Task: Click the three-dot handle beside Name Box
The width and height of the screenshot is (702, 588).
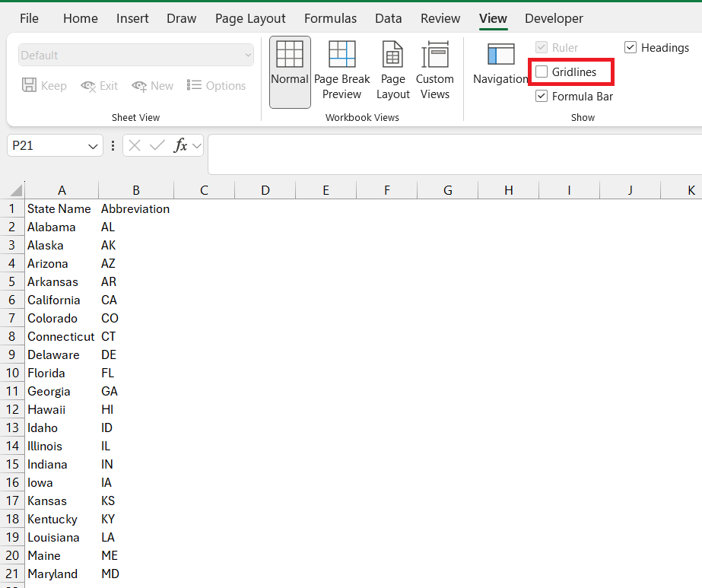Action: 113,145
